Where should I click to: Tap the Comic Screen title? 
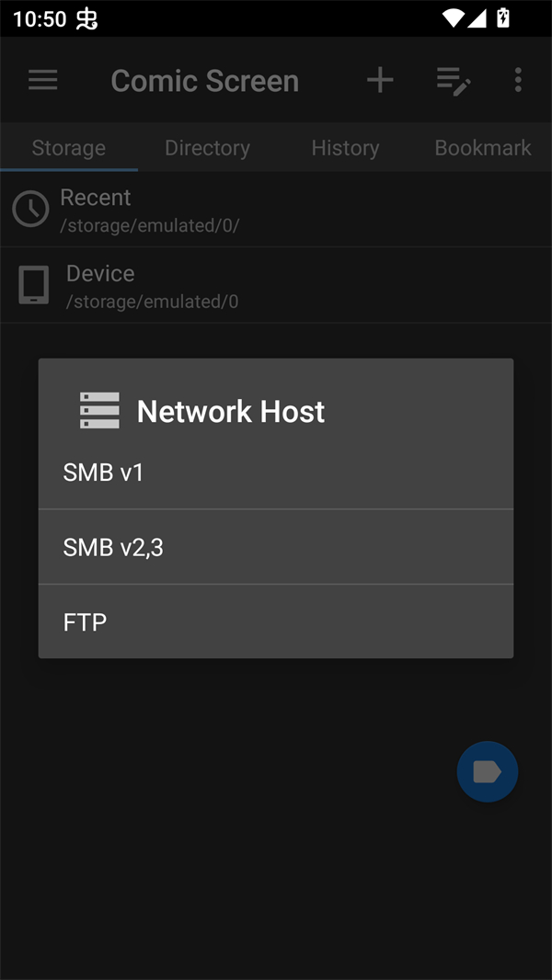coord(204,81)
